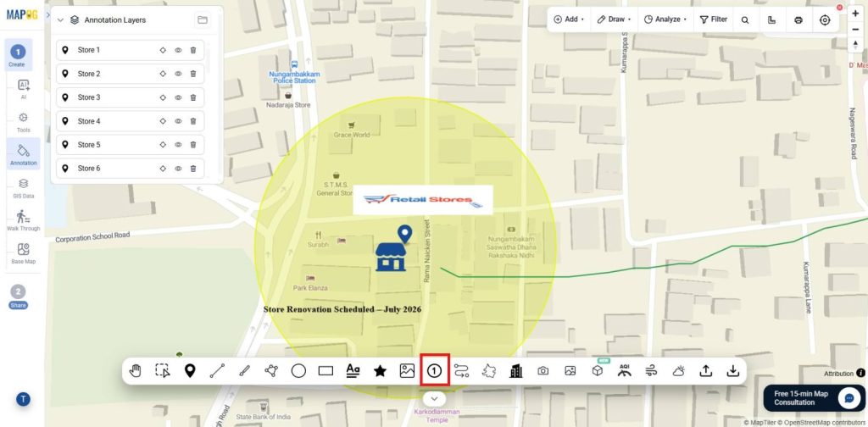Screen dimensions: 868x427
Task: Select the circle drawing tool
Action: click(x=298, y=371)
